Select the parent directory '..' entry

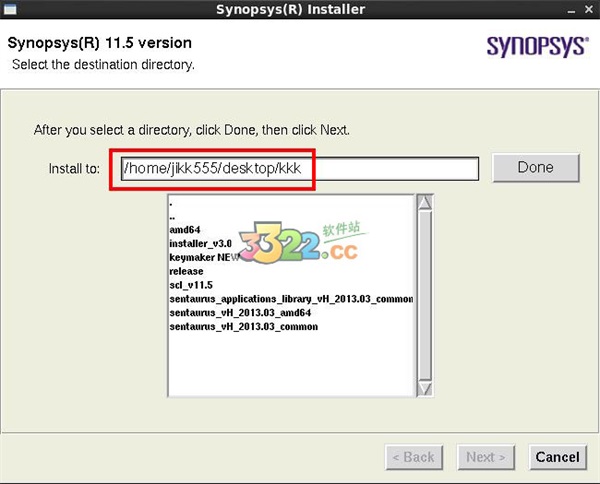[172, 218]
